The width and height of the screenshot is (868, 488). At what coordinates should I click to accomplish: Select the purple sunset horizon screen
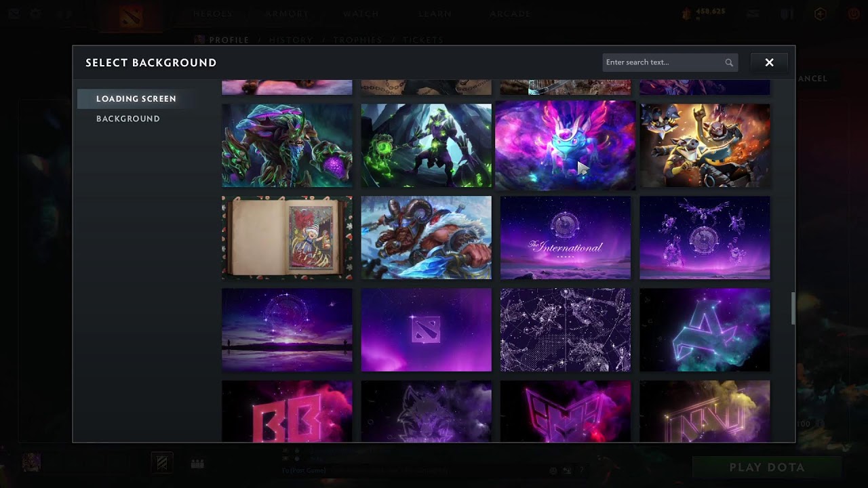[287, 330]
